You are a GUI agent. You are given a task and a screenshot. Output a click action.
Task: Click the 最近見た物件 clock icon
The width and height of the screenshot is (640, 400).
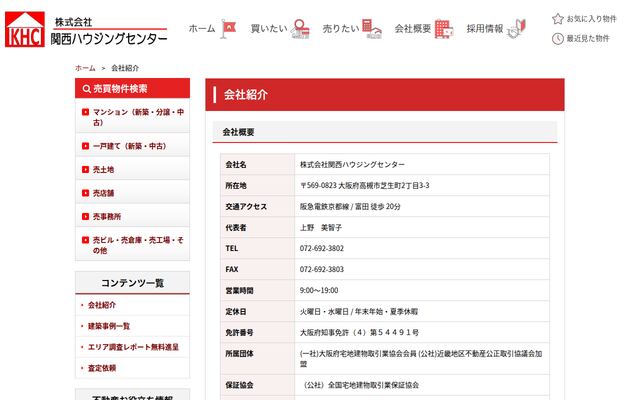(x=558, y=39)
